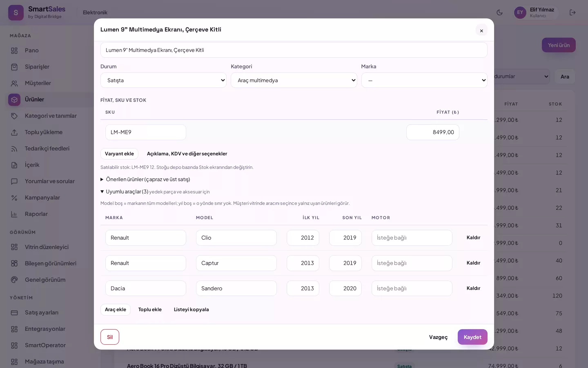Click Toplu yükleme upload icon

click(14, 132)
